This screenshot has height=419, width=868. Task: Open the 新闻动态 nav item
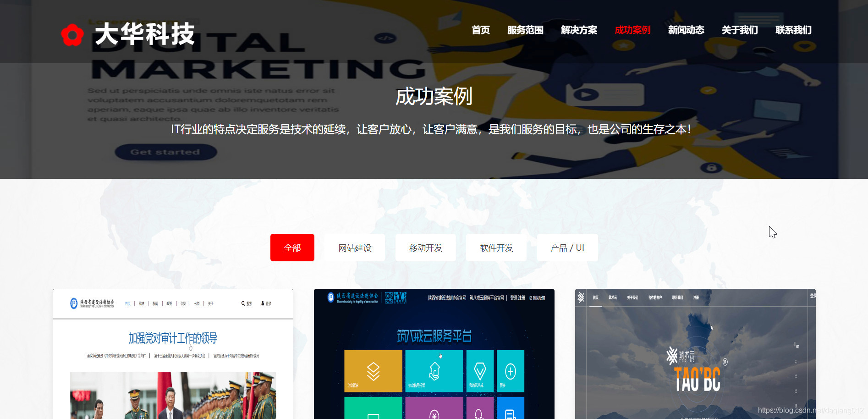pyautogui.click(x=686, y=30)
